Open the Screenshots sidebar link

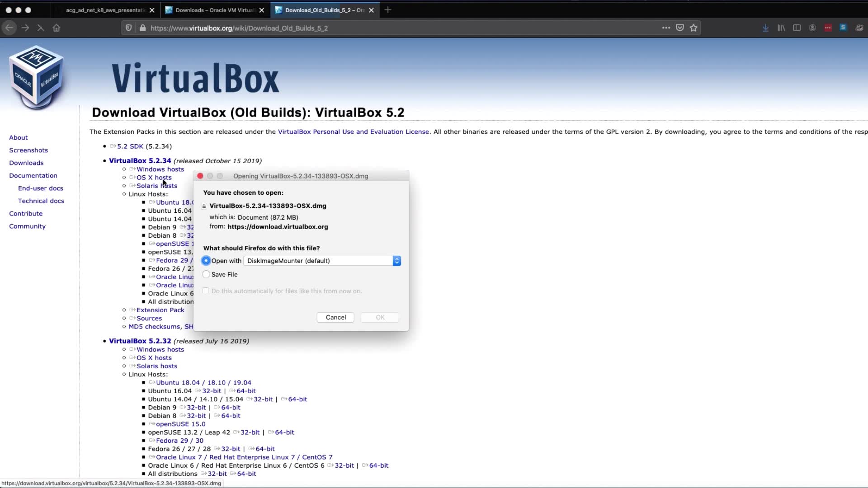(x=28, y=150)
